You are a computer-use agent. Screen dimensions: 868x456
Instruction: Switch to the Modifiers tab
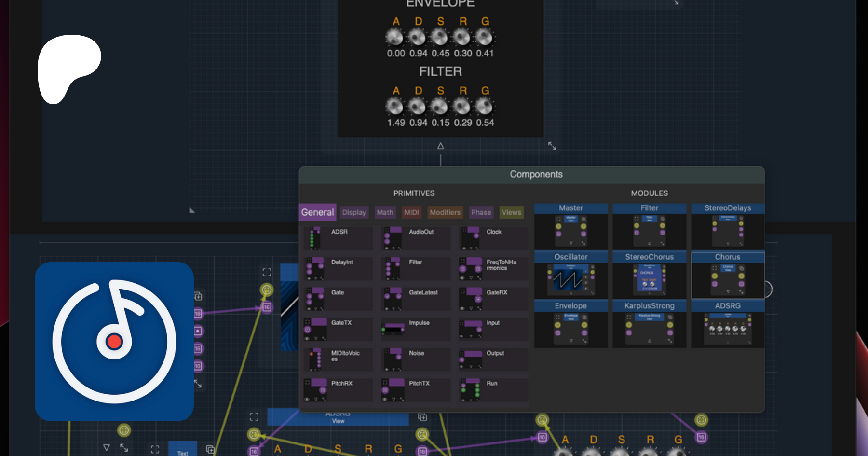pyautogui.click(x=445, y=212)
